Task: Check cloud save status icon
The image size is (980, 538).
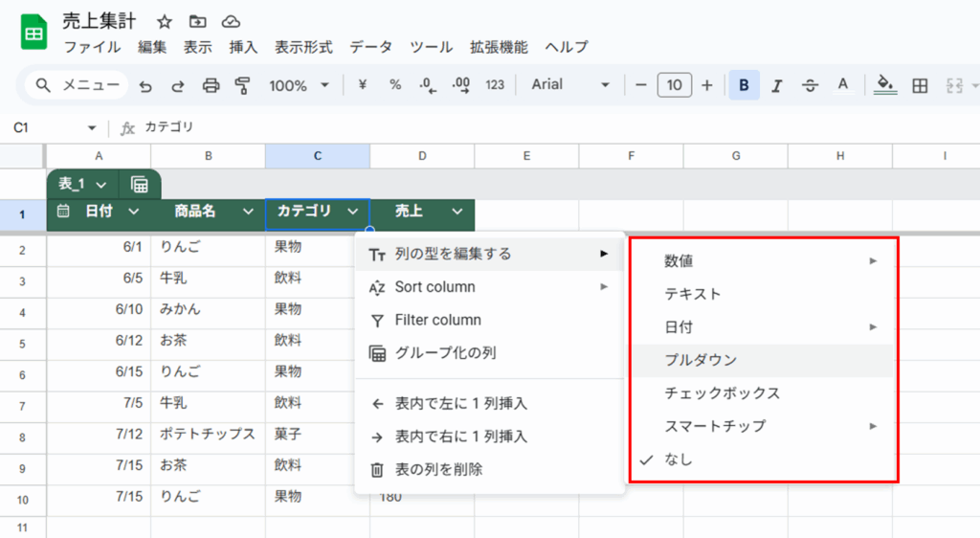Action: 231,22
